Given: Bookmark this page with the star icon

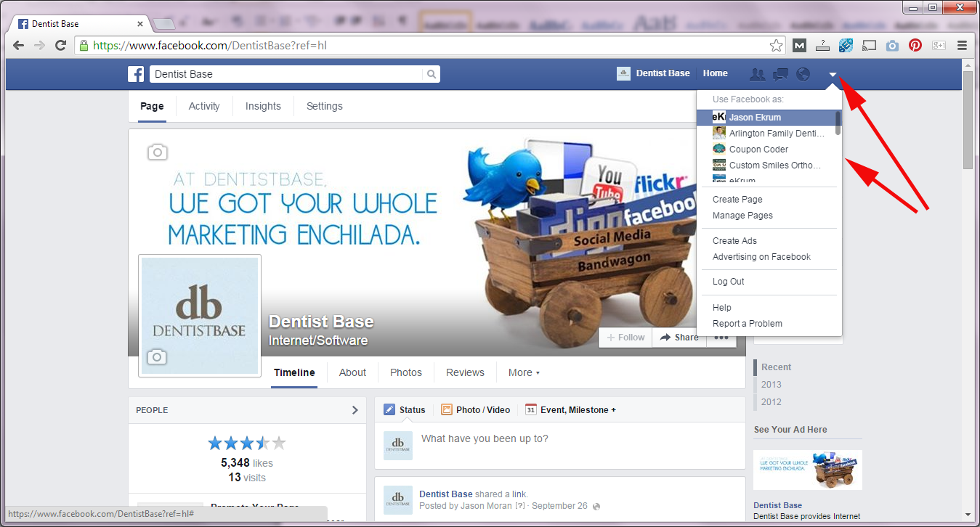Looking at the screenshot, I should pos(777,45).
